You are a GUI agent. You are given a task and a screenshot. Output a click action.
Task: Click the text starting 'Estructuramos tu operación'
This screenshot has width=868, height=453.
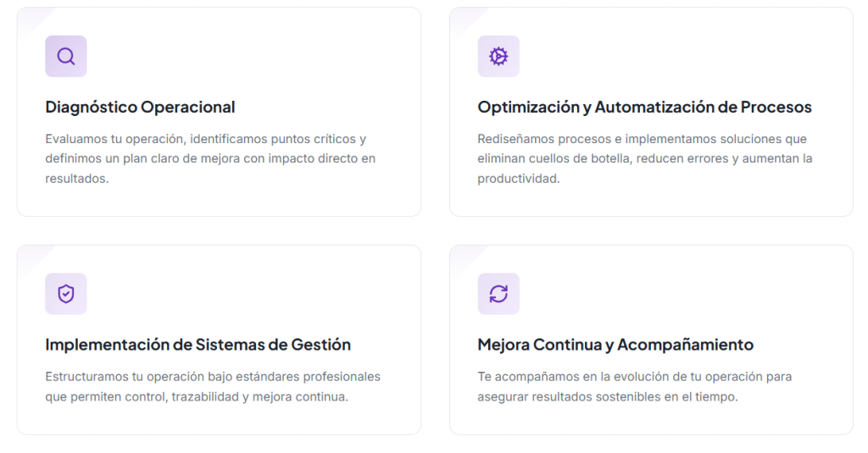click(213, 386)
